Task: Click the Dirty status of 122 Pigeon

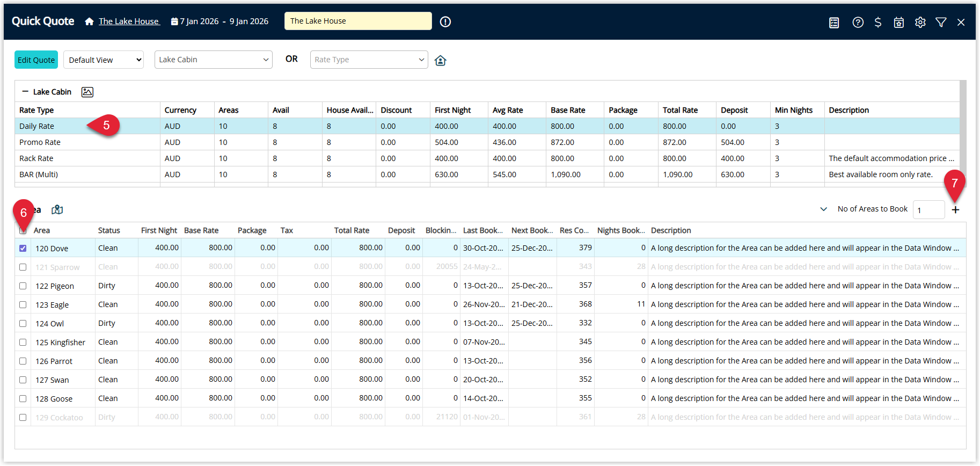Action: pyautogui.click(x=106, y=286)
